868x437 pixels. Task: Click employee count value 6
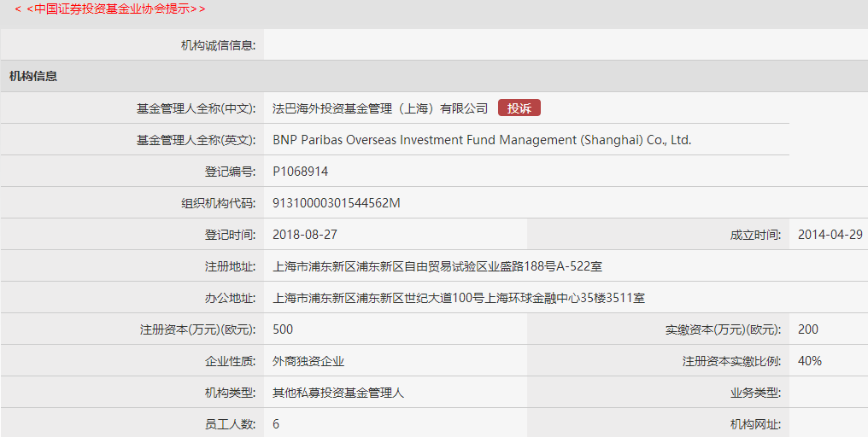pyautogui.click(x=276, y=424)
